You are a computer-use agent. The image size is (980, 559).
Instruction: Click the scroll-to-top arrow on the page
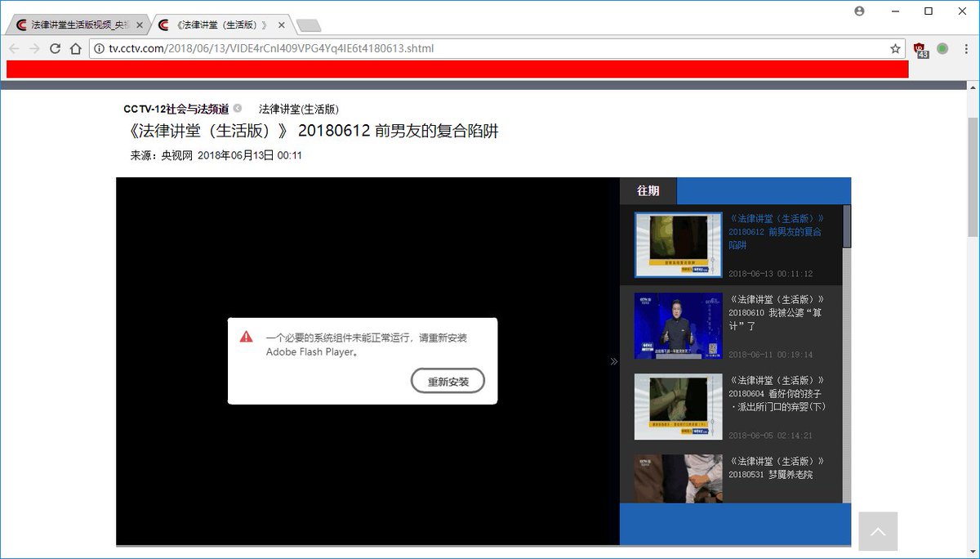point(878,531)
